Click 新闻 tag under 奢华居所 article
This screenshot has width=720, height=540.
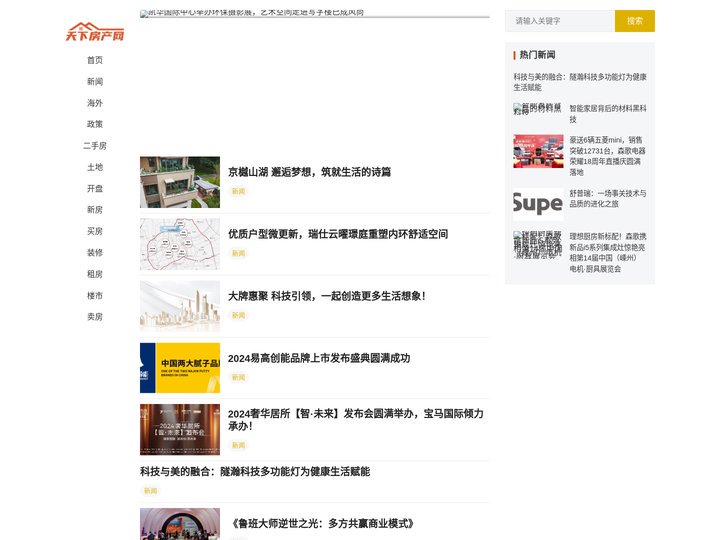238,445
